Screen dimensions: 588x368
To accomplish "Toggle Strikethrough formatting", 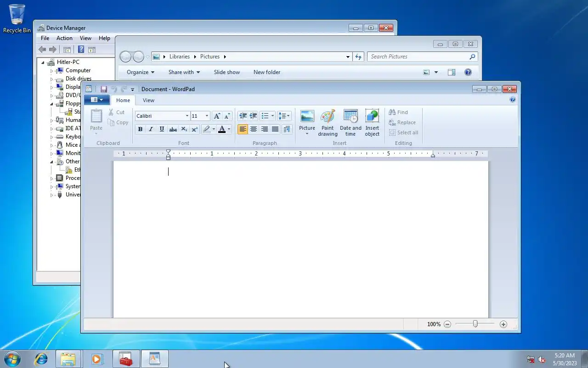I will point(173,129).
